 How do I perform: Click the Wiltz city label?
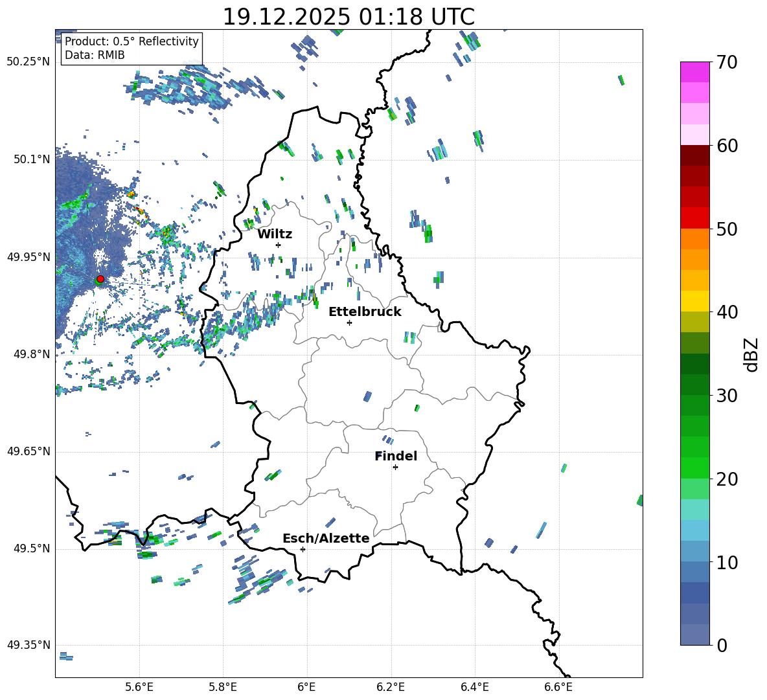(x=275, y=234)
